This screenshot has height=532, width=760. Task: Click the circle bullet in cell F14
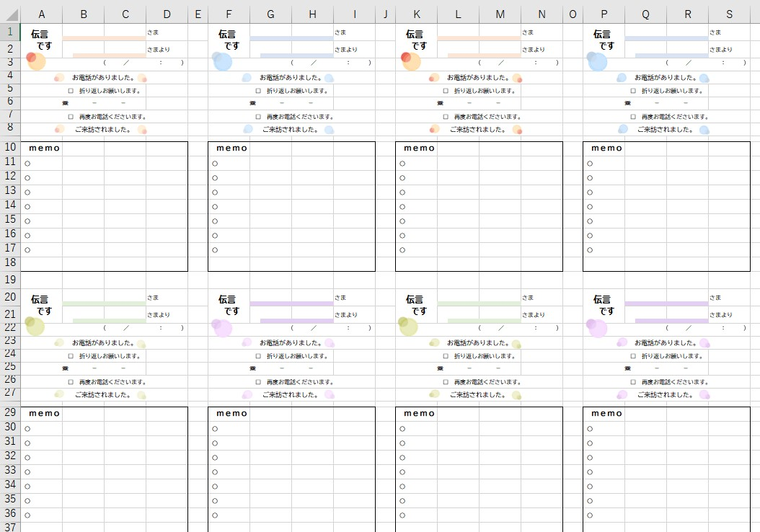(x=215, y=207)
